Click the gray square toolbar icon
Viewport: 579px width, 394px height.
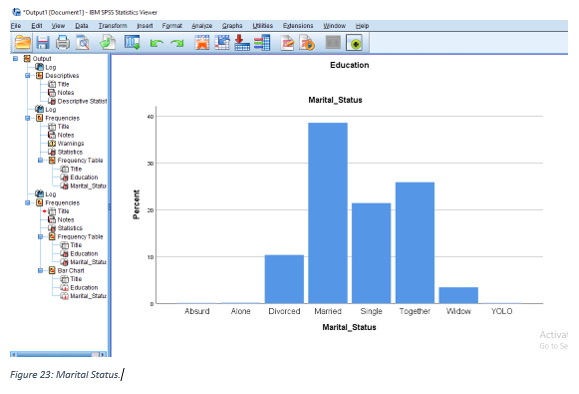(x=333, y=42)
